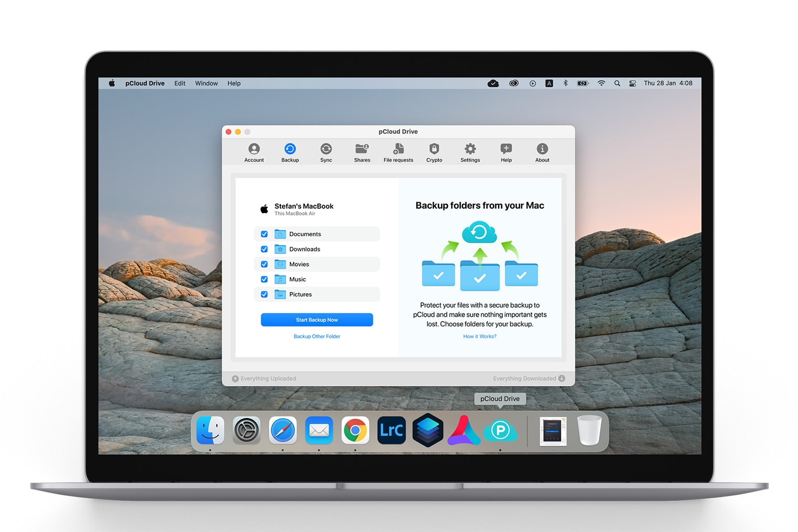Image resolution: width=798 pixels, height=532 pixels.
Task: Open the pCloud Drive app menu
Action: tap(145, 84)
